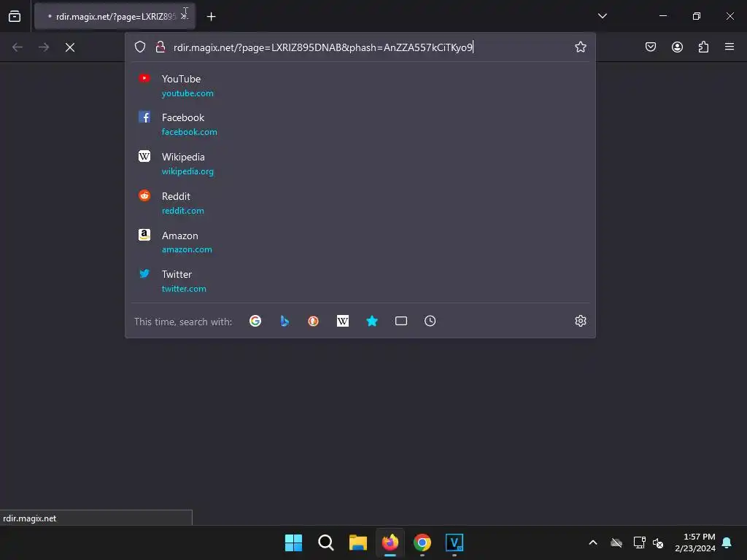
Task: Click the wikipedia.org link text
Action: coord(187,171)
